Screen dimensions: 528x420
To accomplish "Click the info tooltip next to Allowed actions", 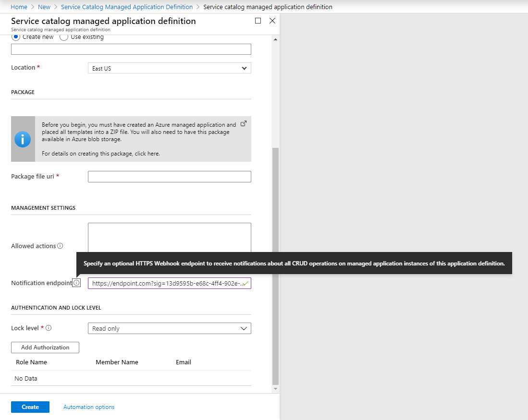I will tap(60, 246).
